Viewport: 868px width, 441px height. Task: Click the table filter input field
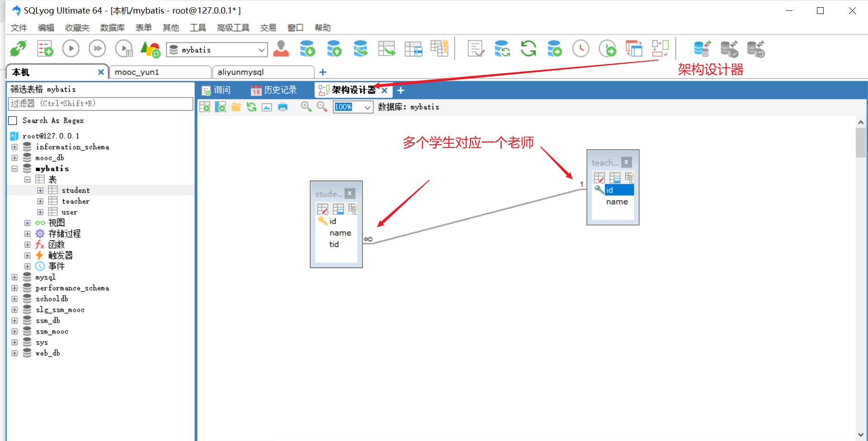(x=100, y=103)
